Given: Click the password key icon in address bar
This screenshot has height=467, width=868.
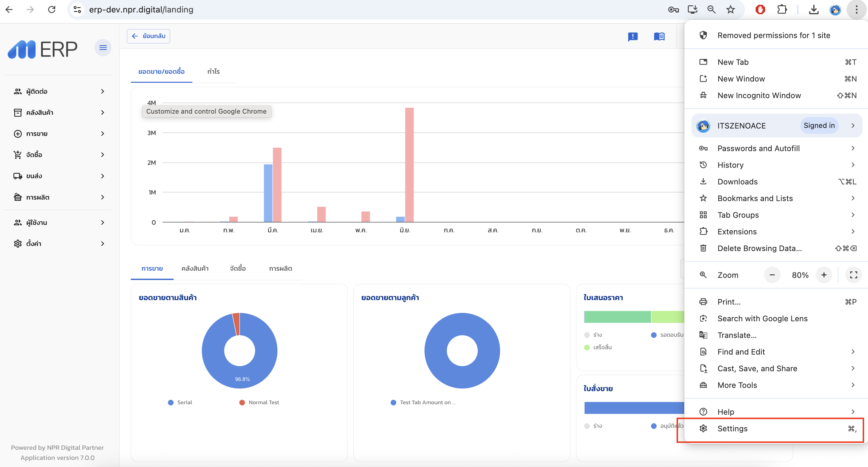Looking at the screenshot, I should (673, 10).
